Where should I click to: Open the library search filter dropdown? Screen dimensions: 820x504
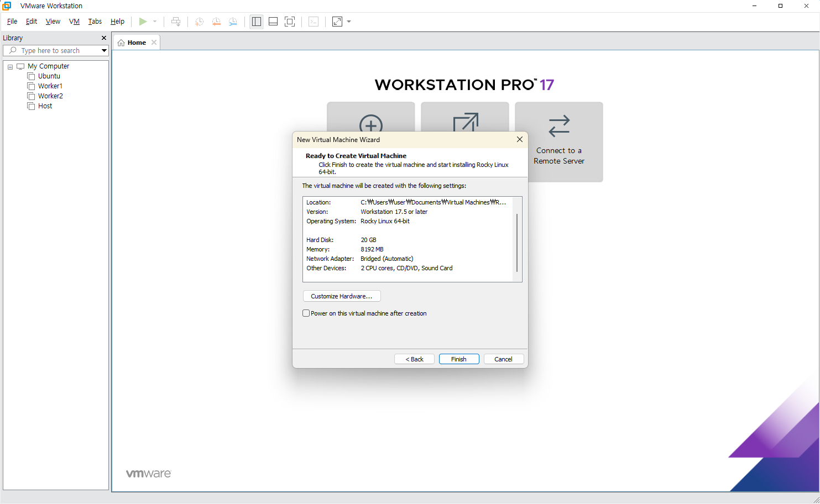click(104, 50)
